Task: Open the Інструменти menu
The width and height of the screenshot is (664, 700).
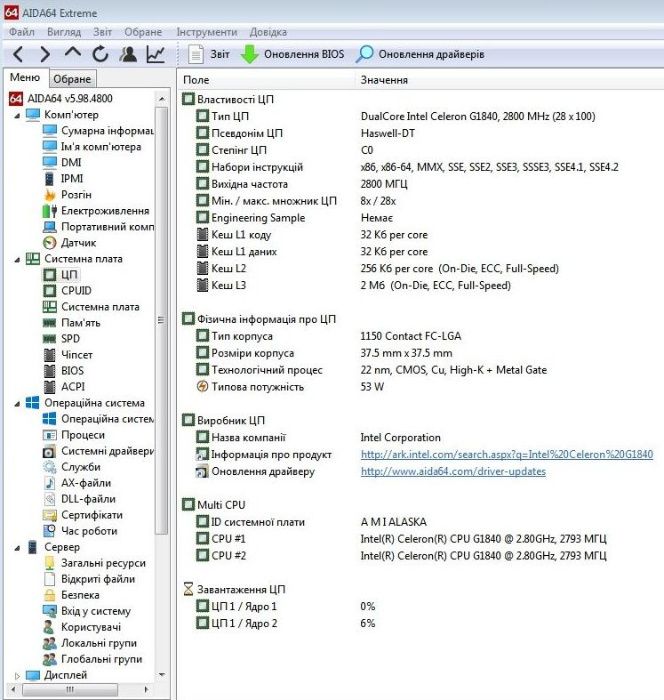Action: click(x=207, y=32)
